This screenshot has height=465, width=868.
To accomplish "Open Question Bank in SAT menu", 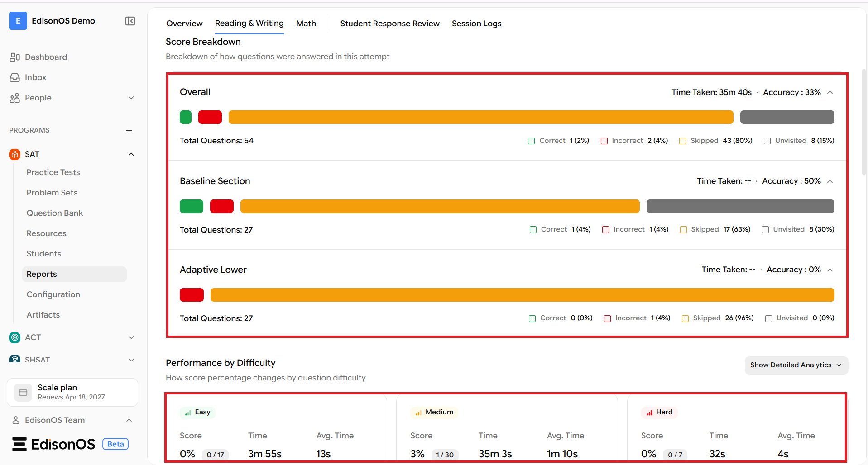I will (x=55, y=213).
